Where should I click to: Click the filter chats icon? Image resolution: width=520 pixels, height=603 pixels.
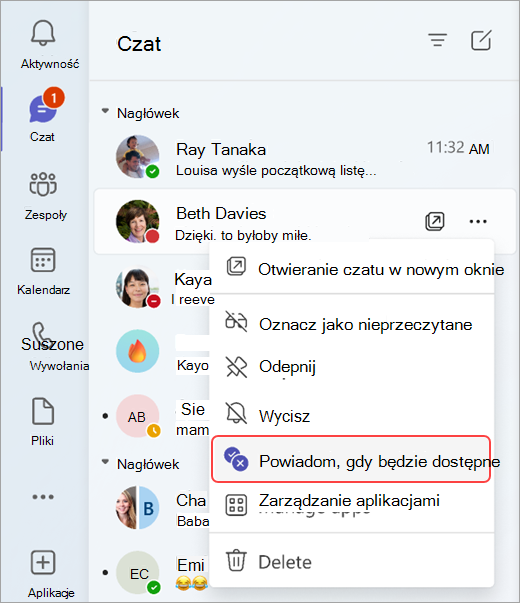click(438, 40)
